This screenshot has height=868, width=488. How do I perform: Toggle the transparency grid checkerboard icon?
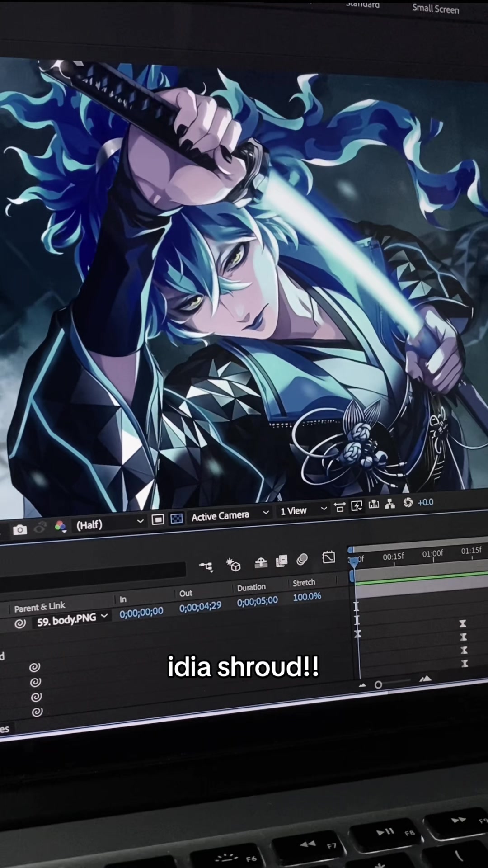pos(177,519)
